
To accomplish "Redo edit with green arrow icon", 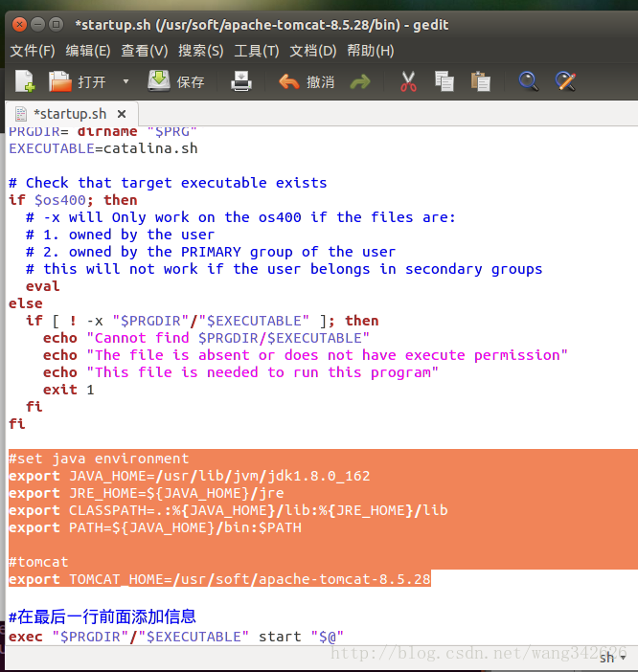I will [x=360, y=81].
